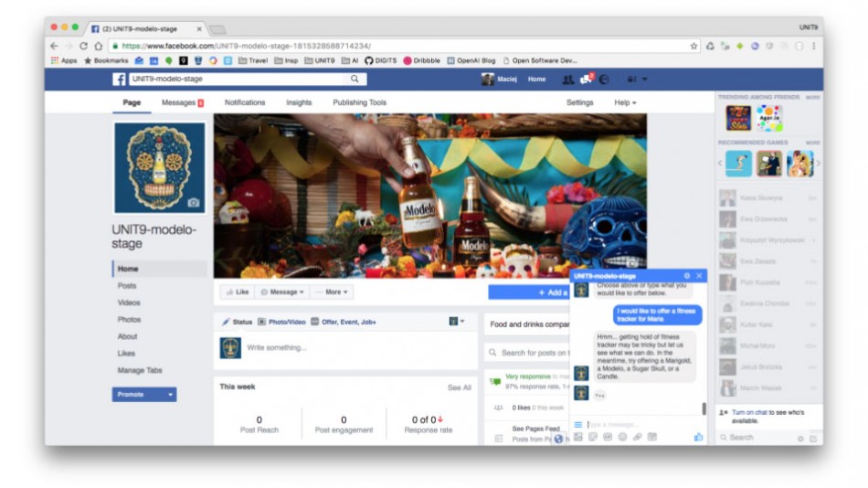The height and width of the screenshot is (488, 868).
Task: Open the DIGITS GitHub bookmark
Action: (x=381, y=61)
